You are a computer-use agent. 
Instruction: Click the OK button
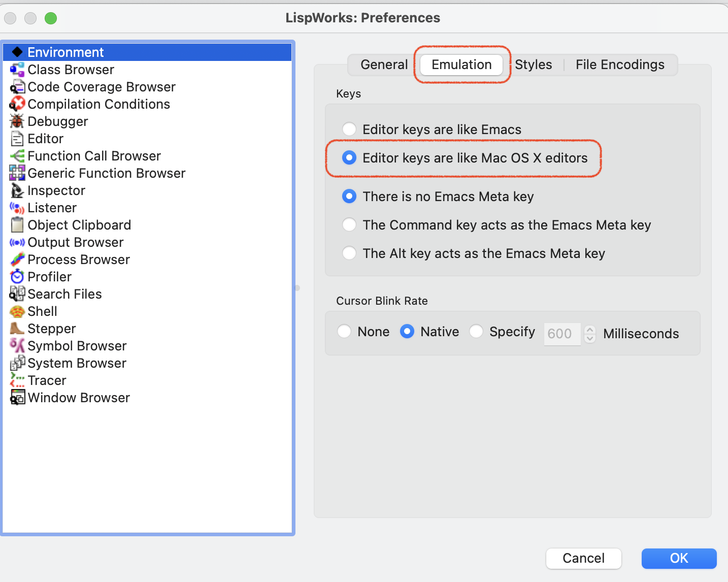(679, 558)
